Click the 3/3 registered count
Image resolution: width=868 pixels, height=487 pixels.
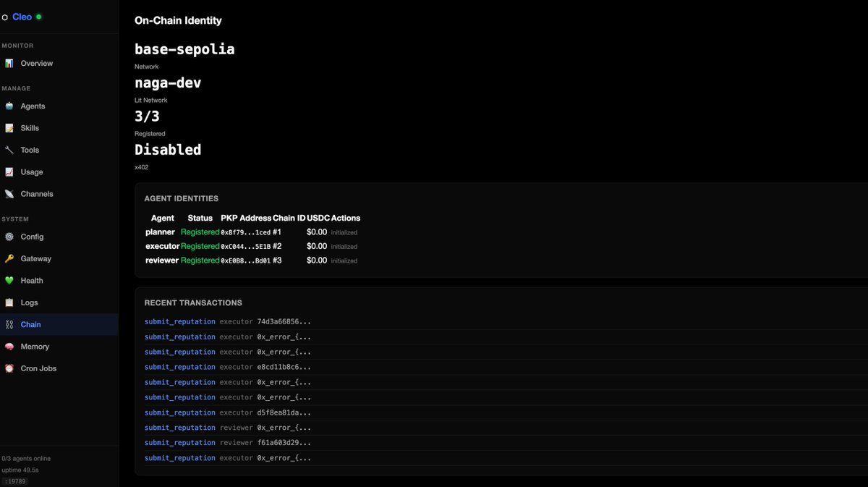tap(147, 116)
